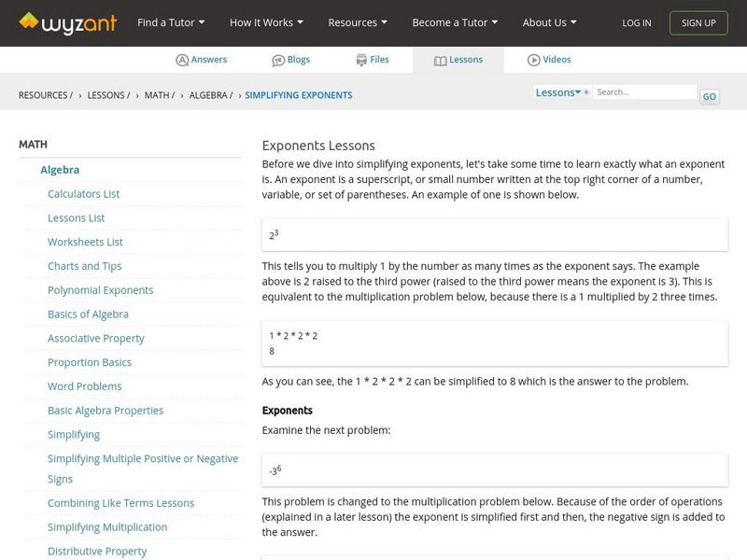Open the About Us dropdown
747x560 pixels.
tap(549, 22)
